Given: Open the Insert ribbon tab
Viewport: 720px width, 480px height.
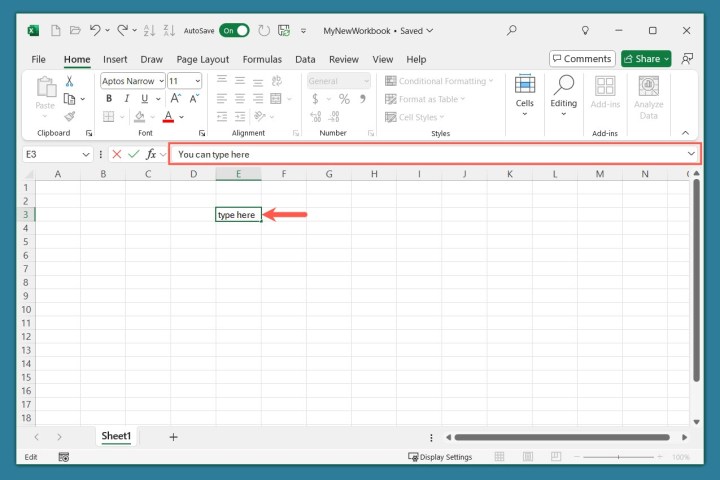Looking at the screenshot, I should coord(115,59).
